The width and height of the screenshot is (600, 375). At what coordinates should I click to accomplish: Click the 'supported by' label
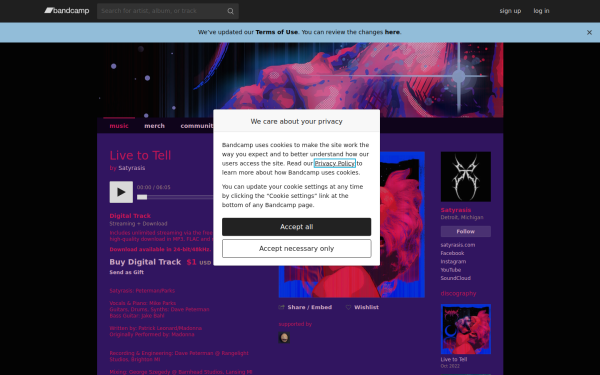tap(295, 324)
